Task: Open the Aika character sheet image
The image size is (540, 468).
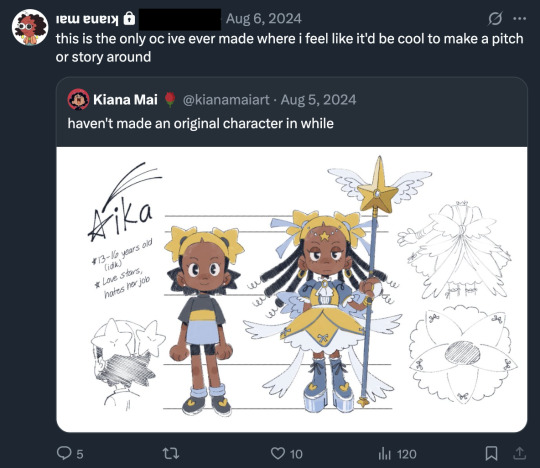Action: click(x=292, y=289)
